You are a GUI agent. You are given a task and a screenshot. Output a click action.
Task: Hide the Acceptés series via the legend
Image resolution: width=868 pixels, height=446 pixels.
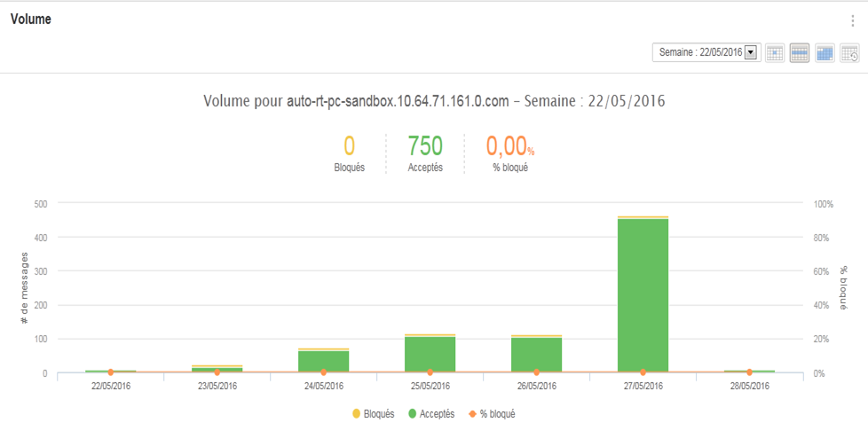tap(430, 414)
